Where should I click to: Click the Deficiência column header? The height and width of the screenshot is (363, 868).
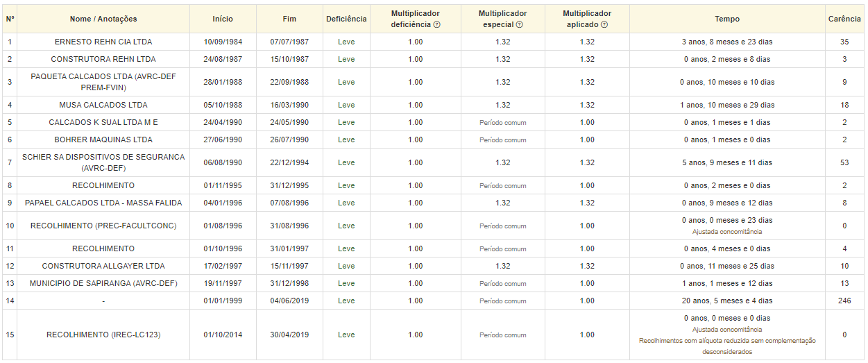tap(346, 19)
